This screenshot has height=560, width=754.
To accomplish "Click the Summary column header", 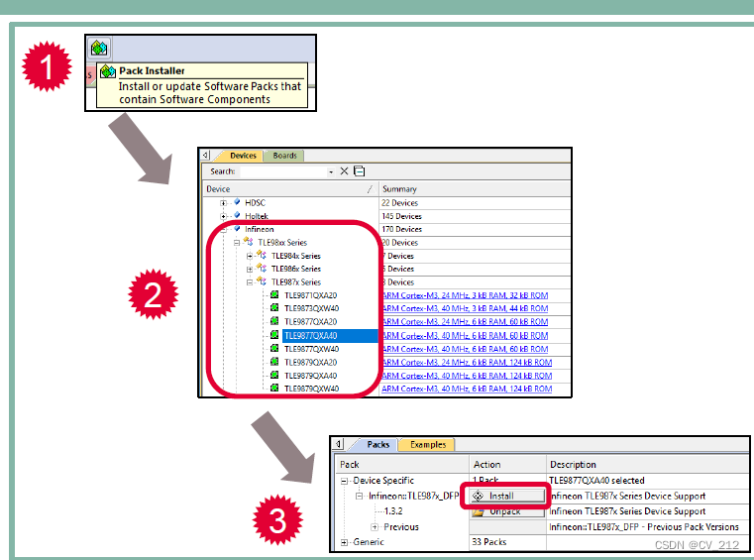I will point(475,189).
